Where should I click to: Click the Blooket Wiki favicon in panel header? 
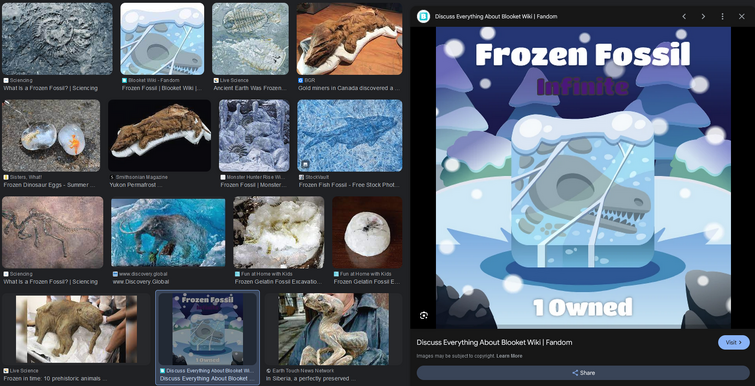point(423,16)
